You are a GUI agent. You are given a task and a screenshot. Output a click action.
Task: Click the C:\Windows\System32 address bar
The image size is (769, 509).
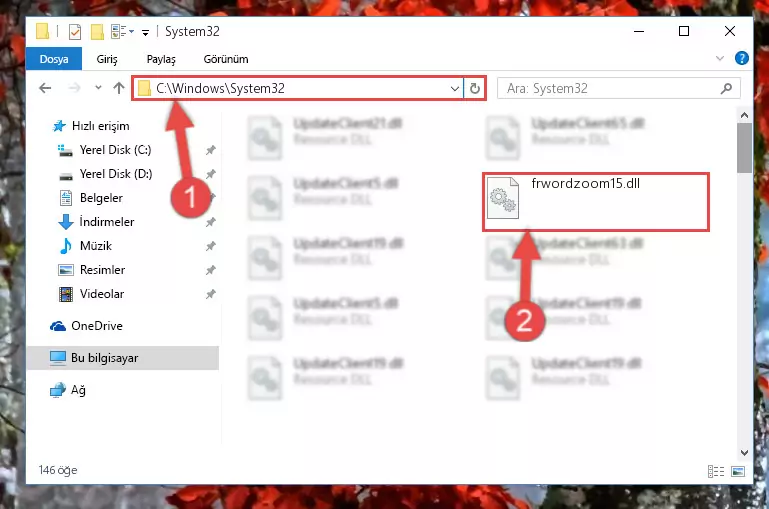point(297,88)
